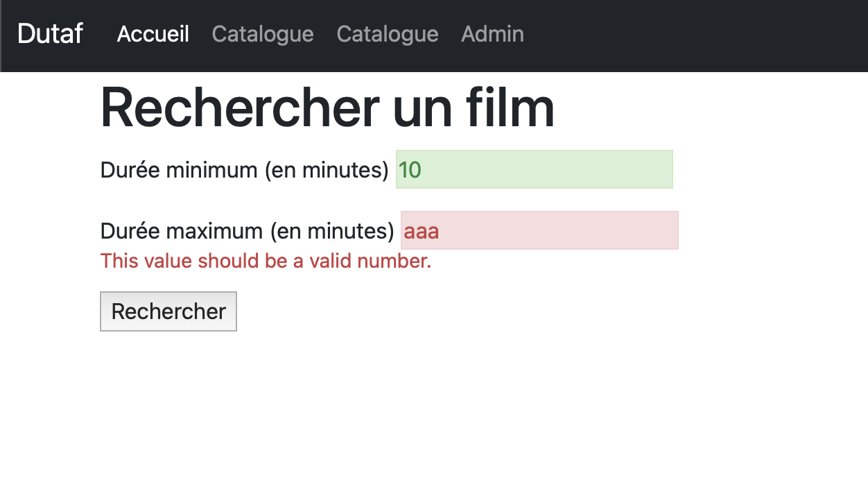Select the Durée maximum (en minutes) label
Screen dimensions: 868x498
pyautogui.click(x=248, y=230)
